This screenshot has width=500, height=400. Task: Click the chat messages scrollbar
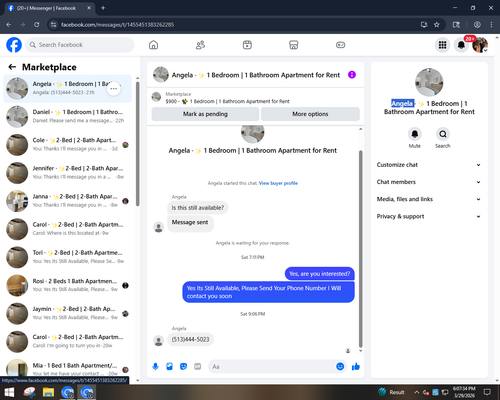pos(360,248)
